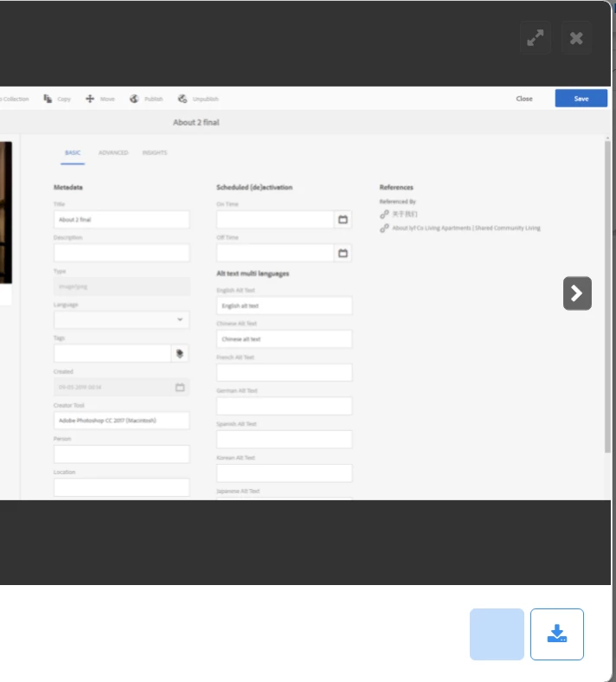Viewport: 616px width, 682px height.
Task: Click the English Alt Text field
Action: click(285, 306)
